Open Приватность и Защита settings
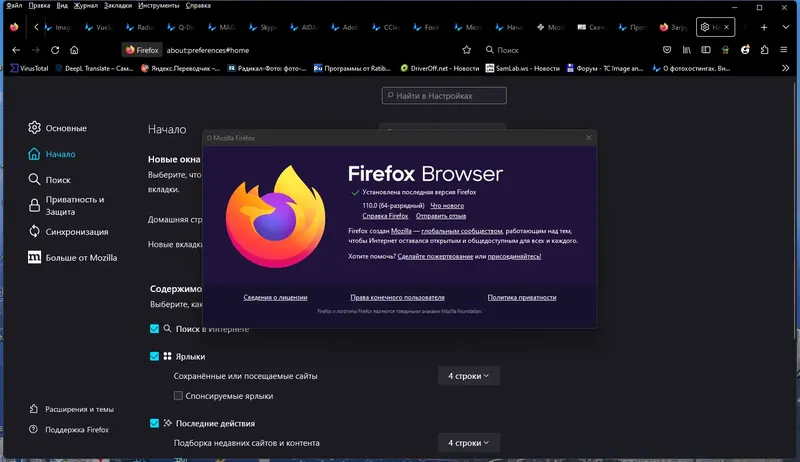This screenshot has height=462, width=800. point(66,206)
